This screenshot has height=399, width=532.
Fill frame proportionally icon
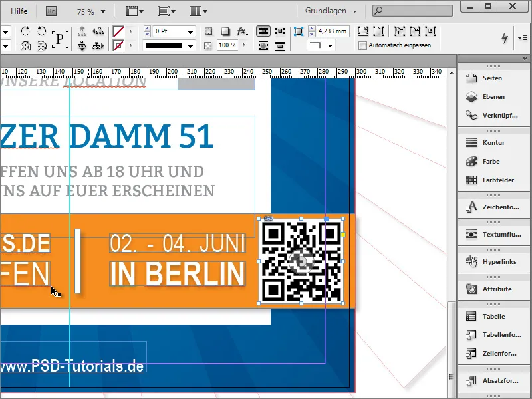pyautogui.click(x=363, y=31)
